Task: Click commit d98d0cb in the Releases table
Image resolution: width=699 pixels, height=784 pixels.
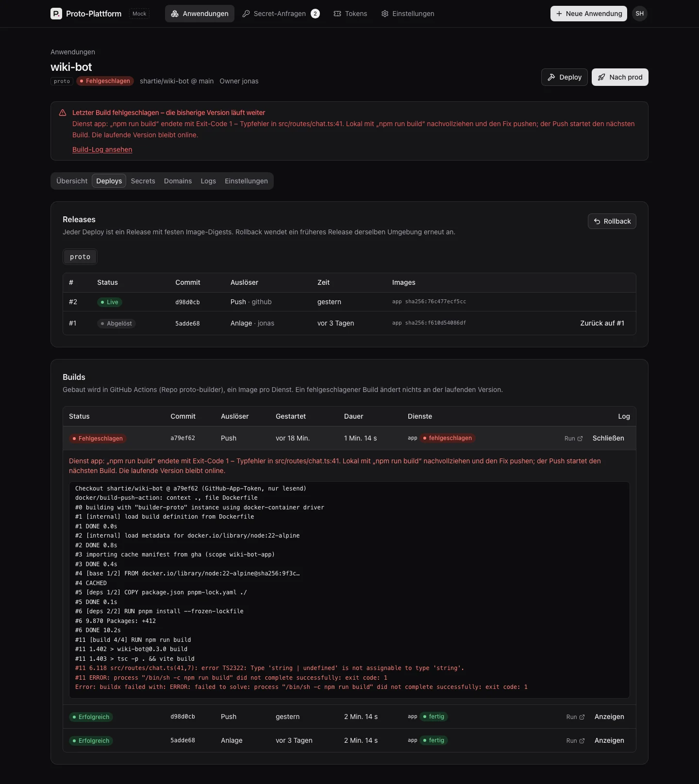Action: tap(187, 302)
